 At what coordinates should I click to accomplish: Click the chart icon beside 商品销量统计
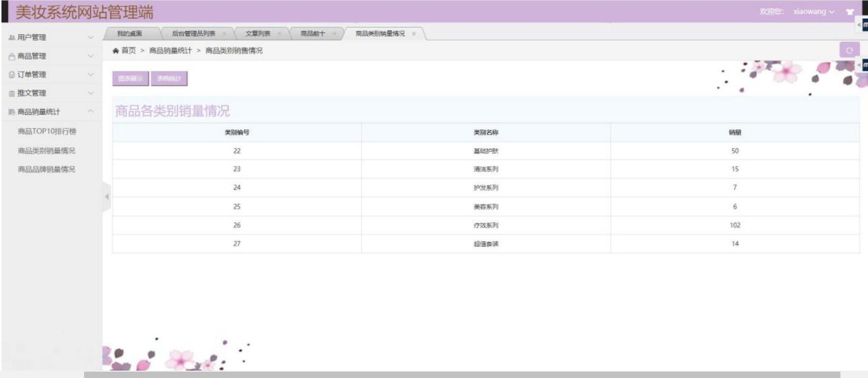(12, 112)
